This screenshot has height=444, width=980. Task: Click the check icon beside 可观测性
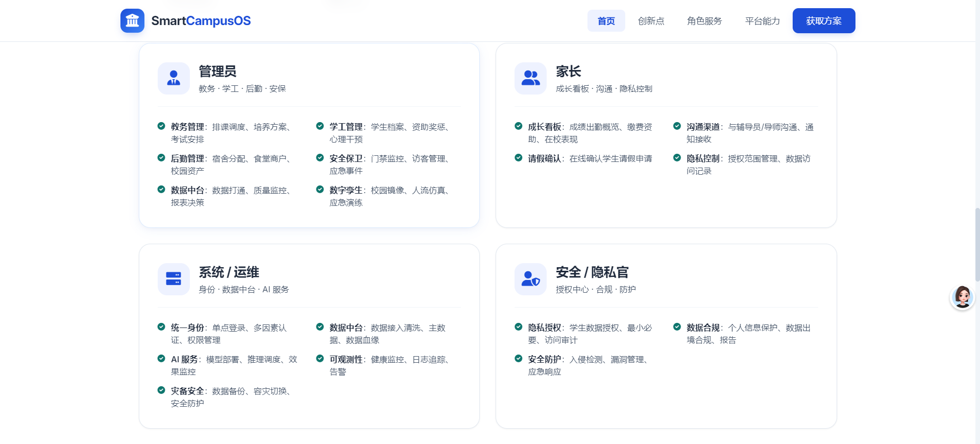320,359
